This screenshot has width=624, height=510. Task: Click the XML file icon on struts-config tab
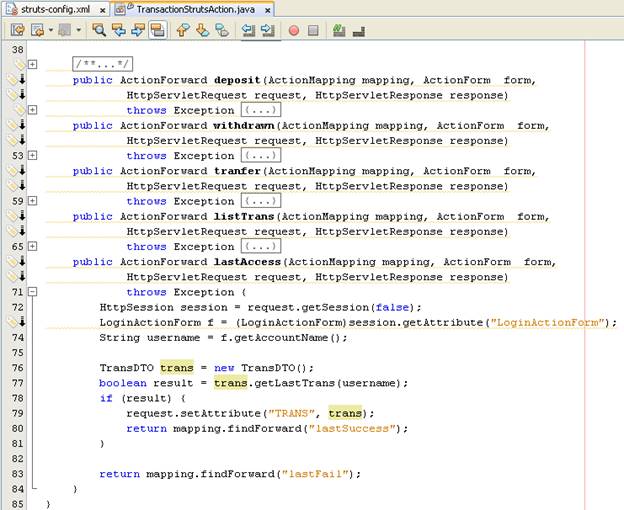(x=11, y=9)
